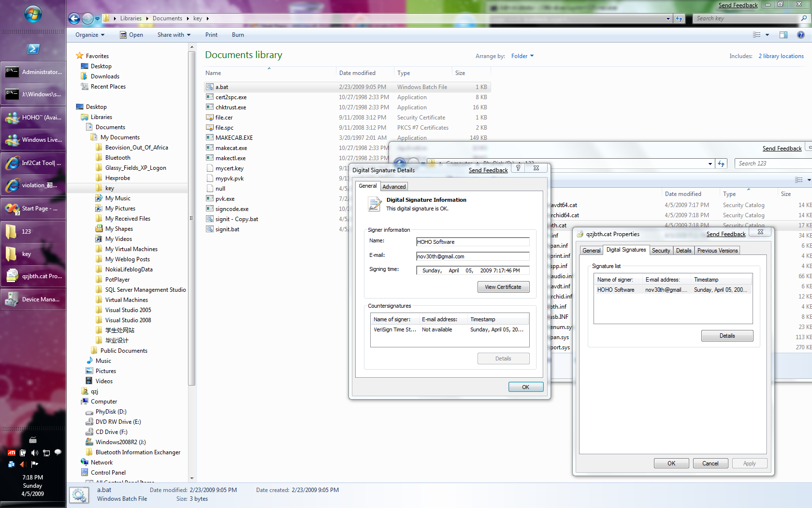The image size is (812, 508).
Task: Click help question mark in signature dialog
Action: [x=518, y=168]
